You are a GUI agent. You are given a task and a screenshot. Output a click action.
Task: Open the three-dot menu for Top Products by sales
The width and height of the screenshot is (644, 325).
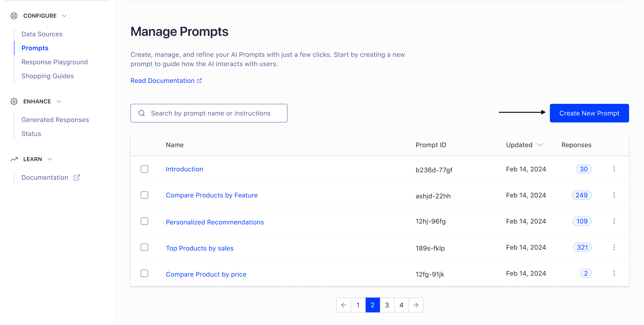(614, 247)
